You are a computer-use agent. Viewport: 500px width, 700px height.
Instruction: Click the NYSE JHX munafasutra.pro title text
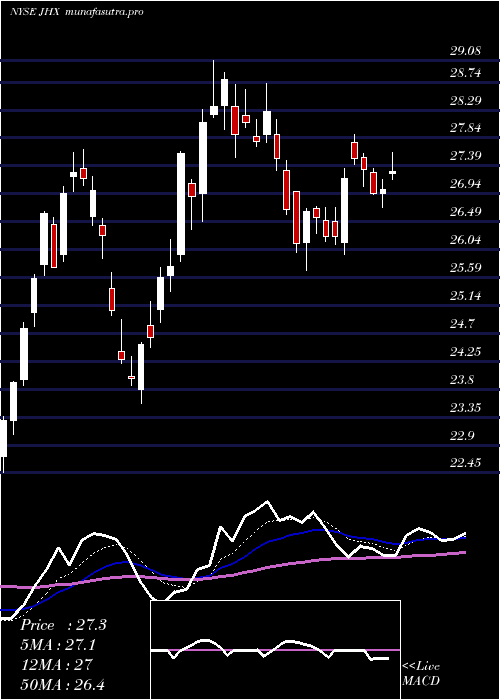pyautogui.click(x=76, y=12)
